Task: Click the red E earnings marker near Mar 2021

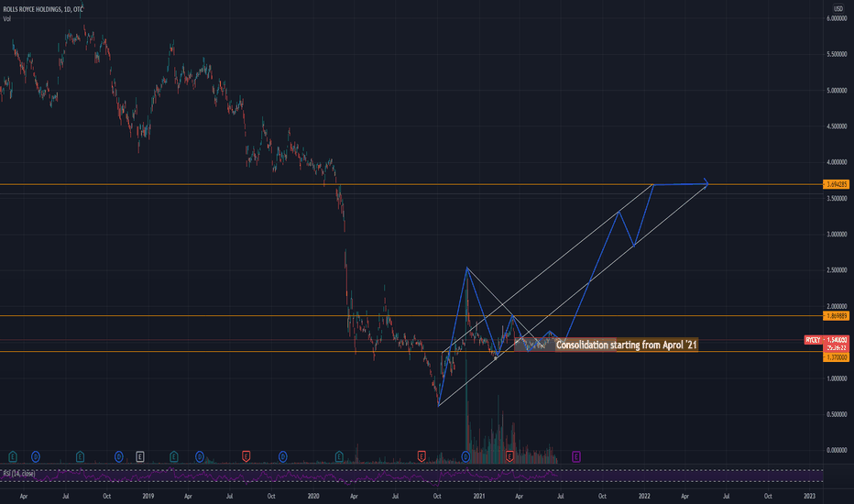Action: tap(509, 456)
